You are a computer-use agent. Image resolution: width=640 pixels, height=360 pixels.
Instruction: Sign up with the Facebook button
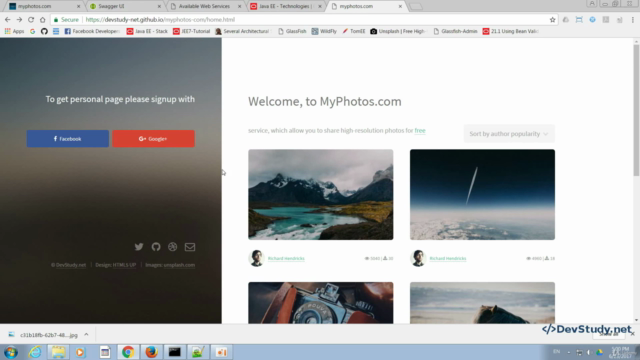click(68, 139)
